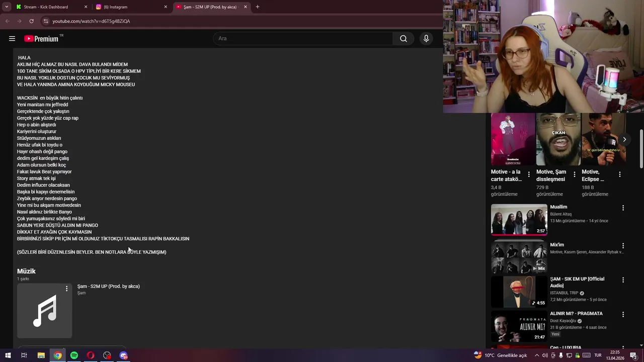Open the Muallim video title
644x362 pixels.
click(x=558, y=207)
